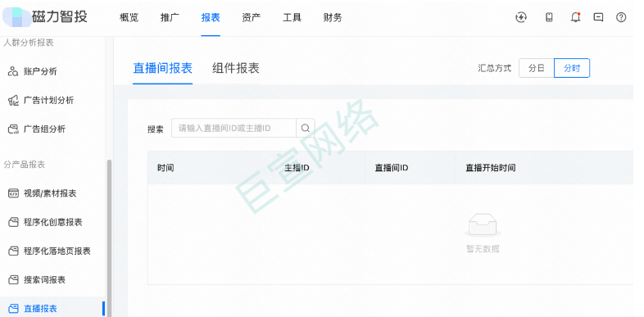Switch to the 组件报表 tab

236,68
